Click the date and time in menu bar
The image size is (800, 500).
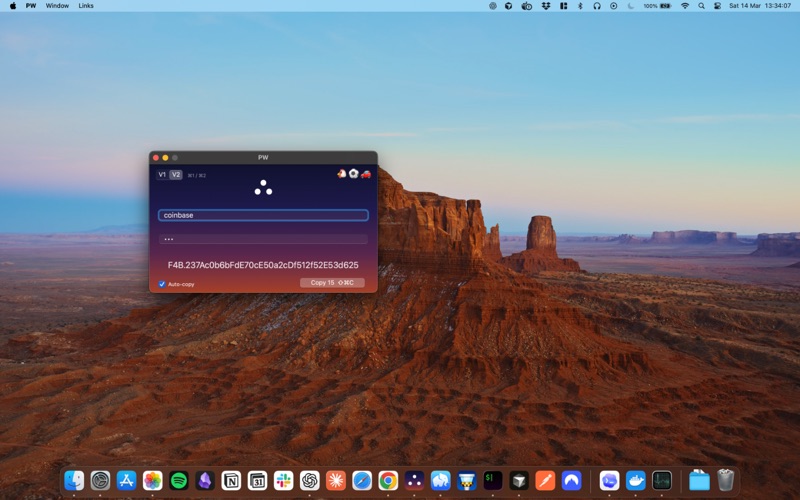coord(760,6)
